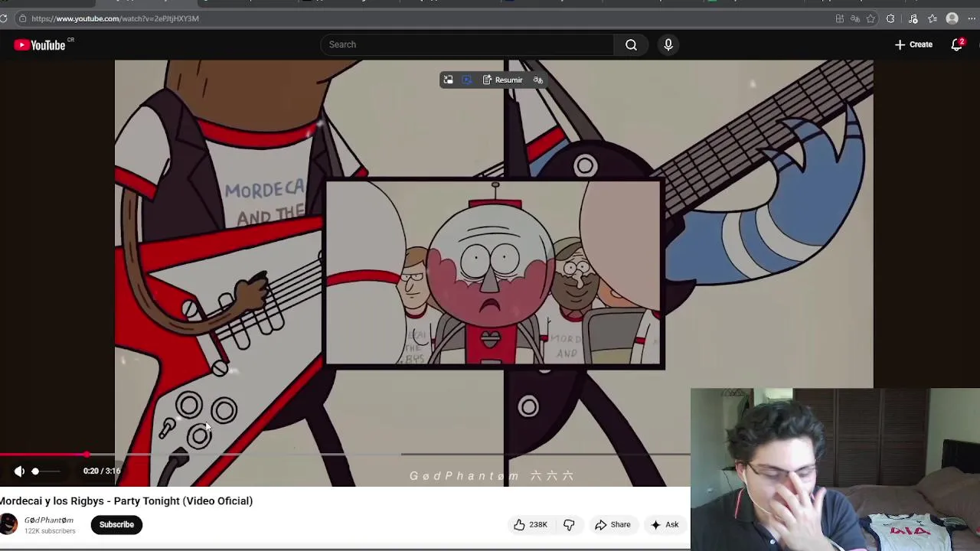
Task: Click the browser address bar URL
Action: [x=115, y=18]
